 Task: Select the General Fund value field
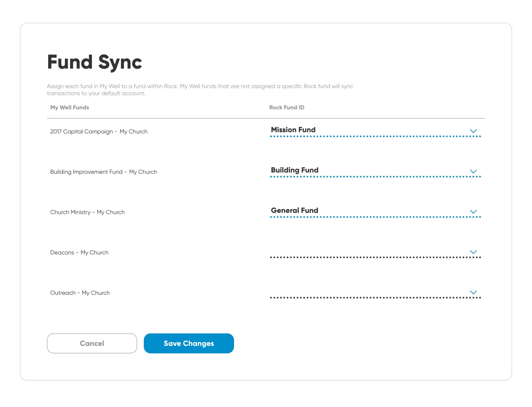click(375, 211)
